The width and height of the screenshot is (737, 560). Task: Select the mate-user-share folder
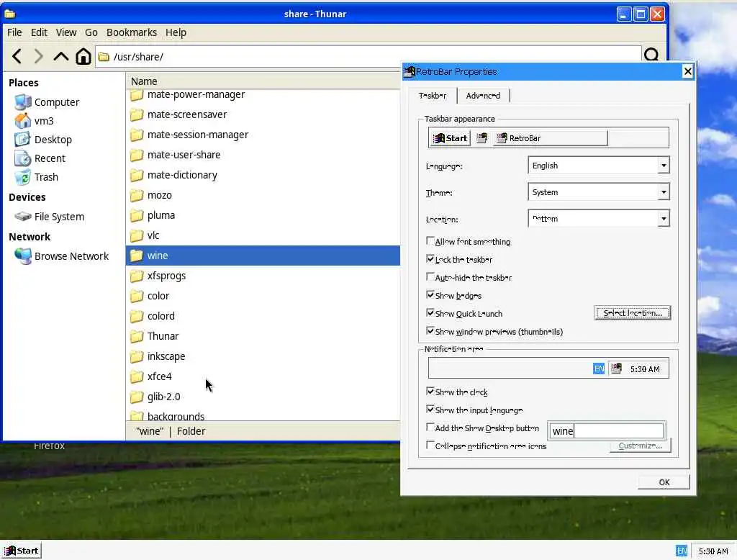click(x=176, y=155)
